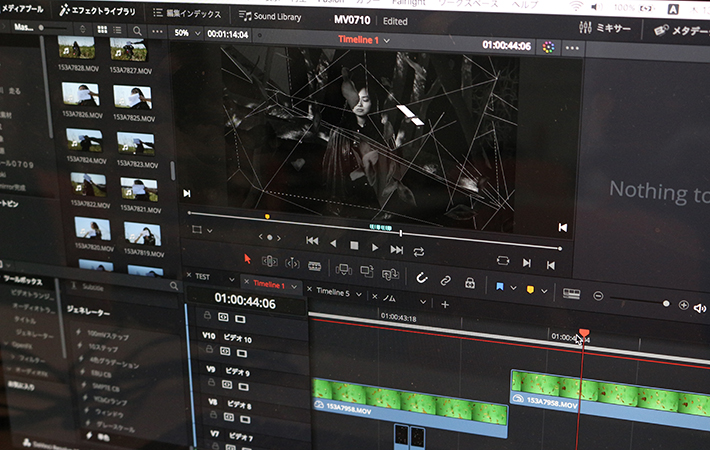Click the blue Flag icon

click(x=499, y=288)
